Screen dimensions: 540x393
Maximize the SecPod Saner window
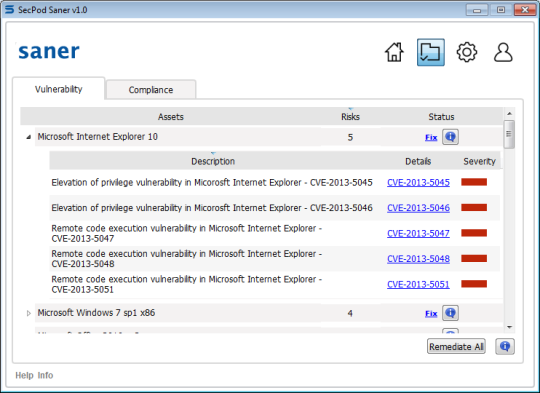click(x=501, y=10)
